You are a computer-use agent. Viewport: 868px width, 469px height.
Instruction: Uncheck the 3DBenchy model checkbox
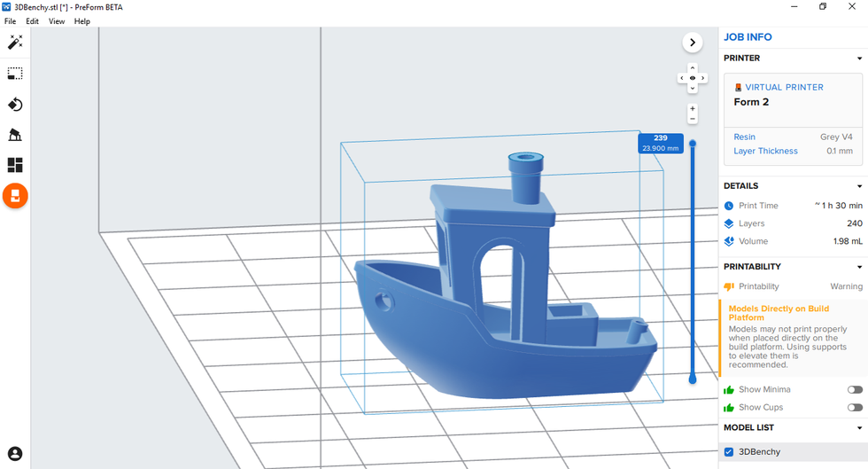(729, 452)
